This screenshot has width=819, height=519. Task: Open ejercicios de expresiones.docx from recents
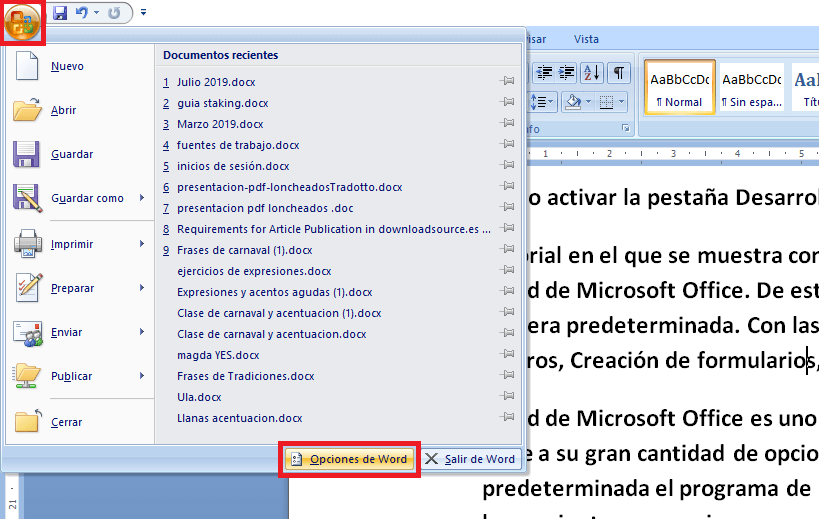pos(254,271)
